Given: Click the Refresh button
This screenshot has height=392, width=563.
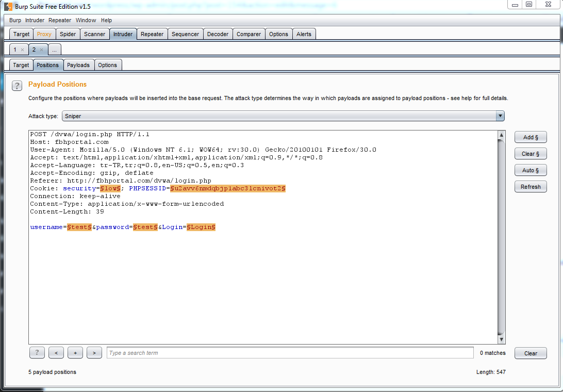Looking at the screenshot, I should [x=531, y=187].
